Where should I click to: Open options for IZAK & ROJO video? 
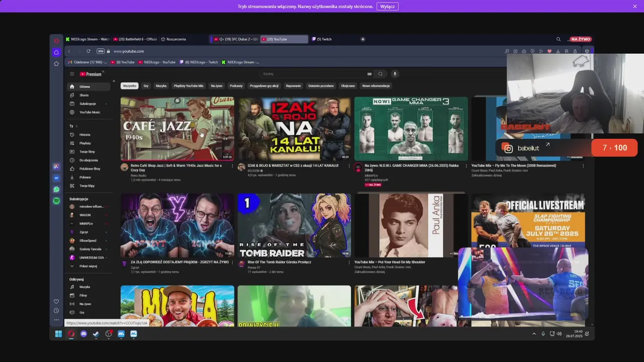point(349,166)
